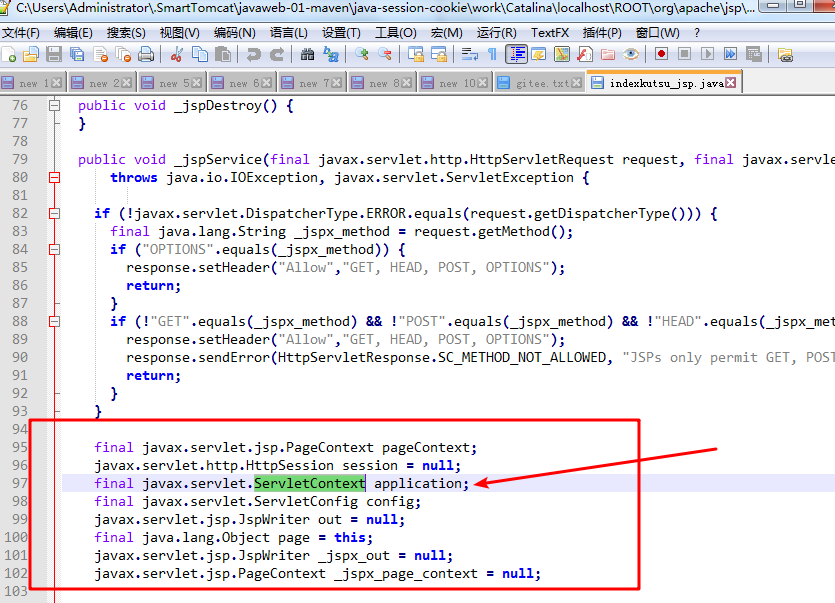This screenshot has height=603, width=835.
Task: Collapse the fold at line 76
Action: (x=54, y=105)
